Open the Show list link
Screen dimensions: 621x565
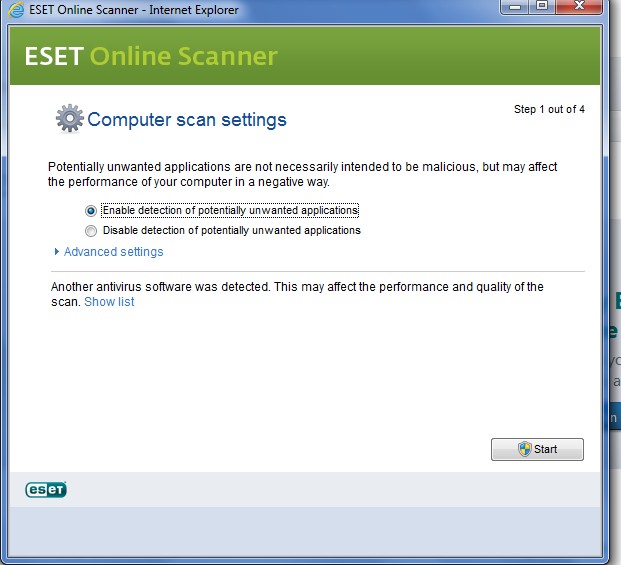pos(109,302)
